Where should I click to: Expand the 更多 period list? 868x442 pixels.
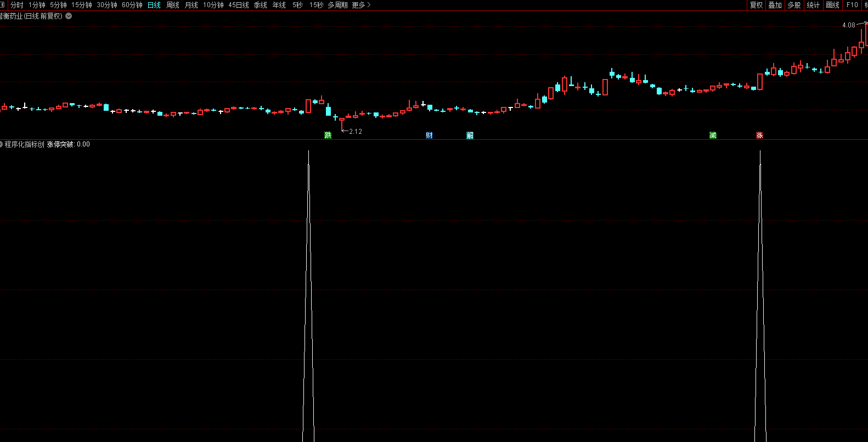(361, 5)
